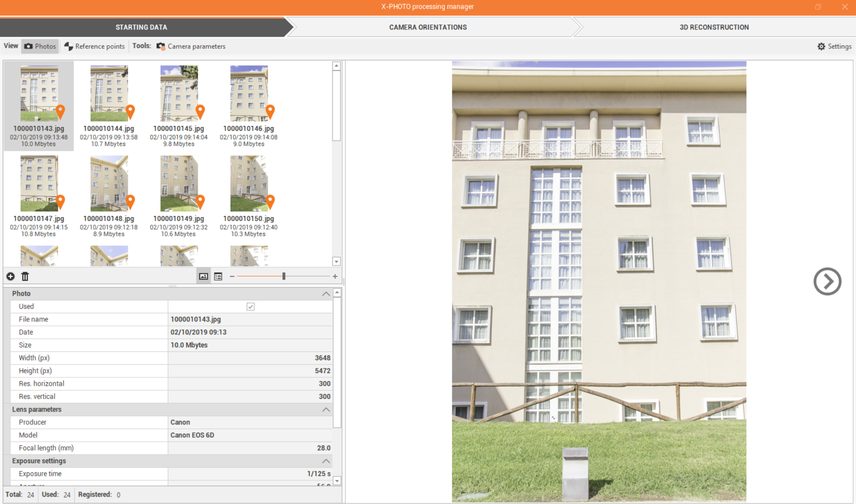Toggle Reference points view
Image resolution: width=856 pixels, height=504 pixels.
click(x=94, y=47)
